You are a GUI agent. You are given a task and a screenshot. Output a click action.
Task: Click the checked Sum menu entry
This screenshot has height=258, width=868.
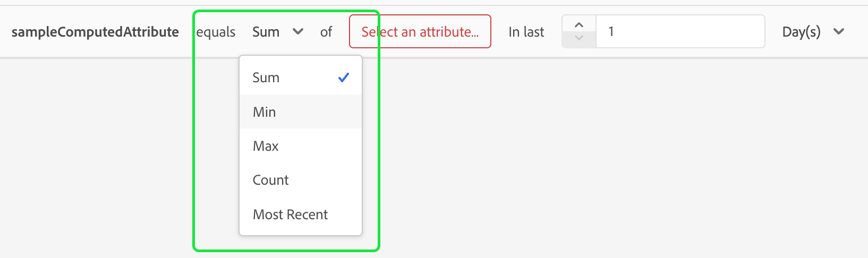pyautogui.click(x=266, y=78)
